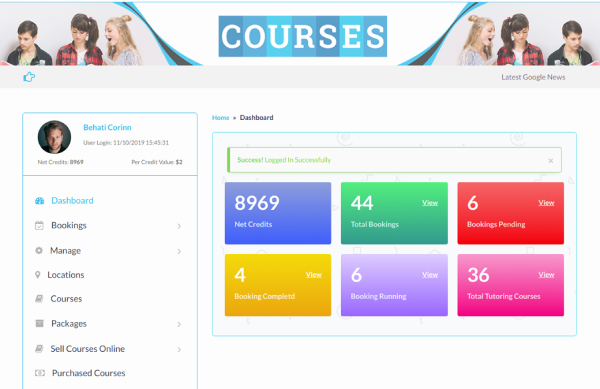Click the Purchased Courses money icon

[40, 373]
